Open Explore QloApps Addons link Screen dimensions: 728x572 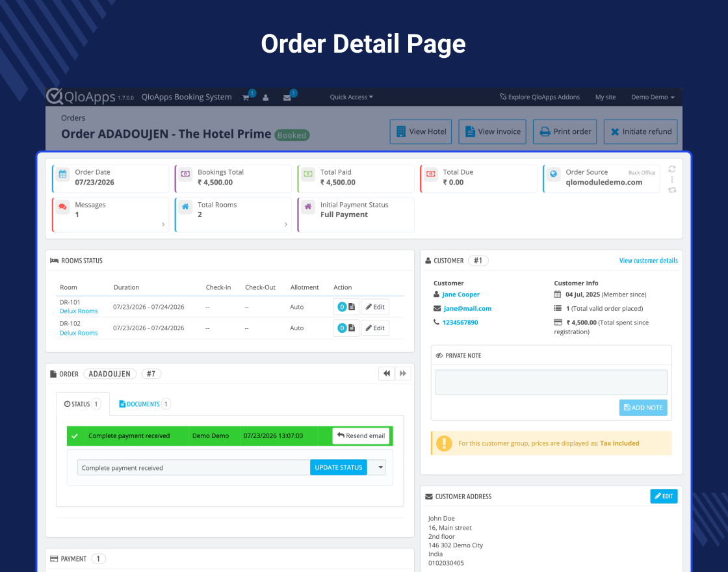coord(539,97)
